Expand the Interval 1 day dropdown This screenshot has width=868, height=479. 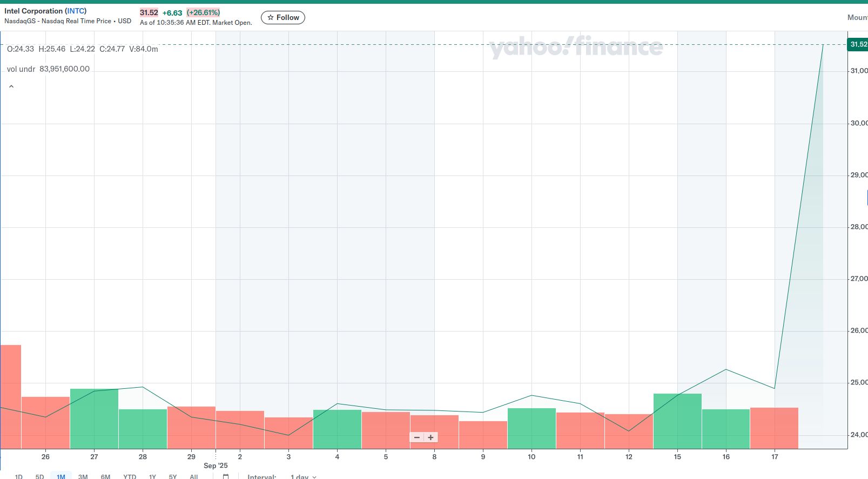[x=303, y=477]
